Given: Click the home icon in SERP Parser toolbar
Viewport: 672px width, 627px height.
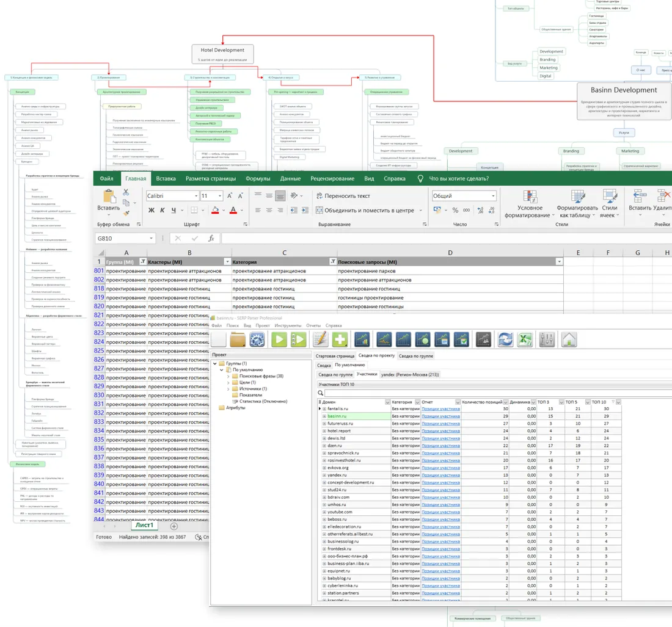Looking at the screenshot, I should tap(569, 340).
